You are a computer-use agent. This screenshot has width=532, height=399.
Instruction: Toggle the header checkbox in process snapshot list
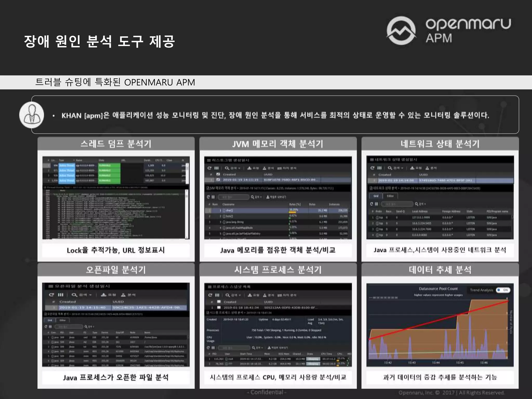(219, 302)
